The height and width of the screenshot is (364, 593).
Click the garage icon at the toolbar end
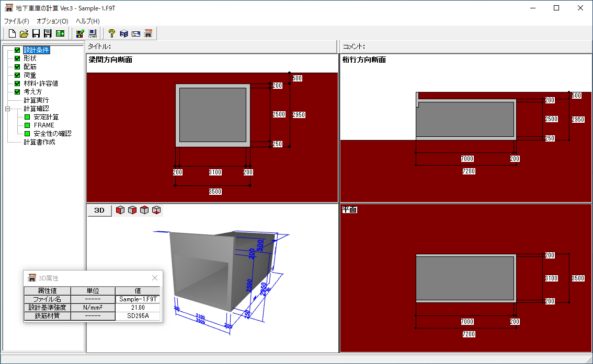coord(149,33)
